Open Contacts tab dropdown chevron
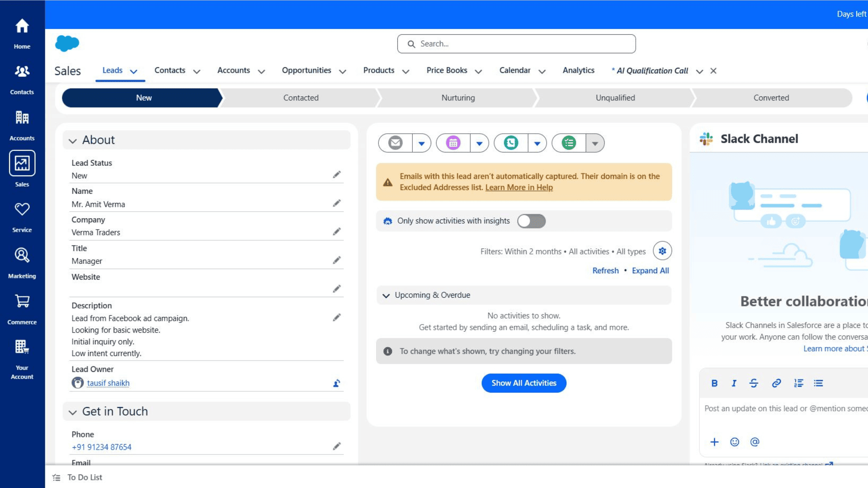 197,71
